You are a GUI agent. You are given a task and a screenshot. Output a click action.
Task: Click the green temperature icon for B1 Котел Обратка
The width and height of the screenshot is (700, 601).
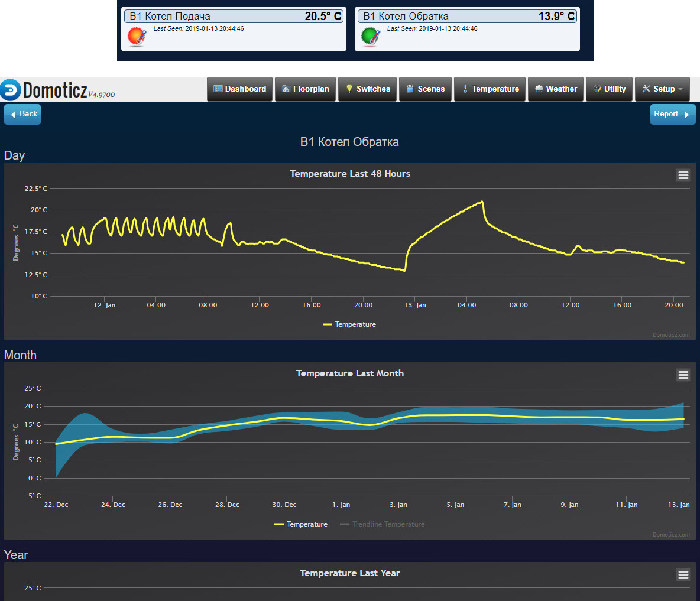[371, 37]
